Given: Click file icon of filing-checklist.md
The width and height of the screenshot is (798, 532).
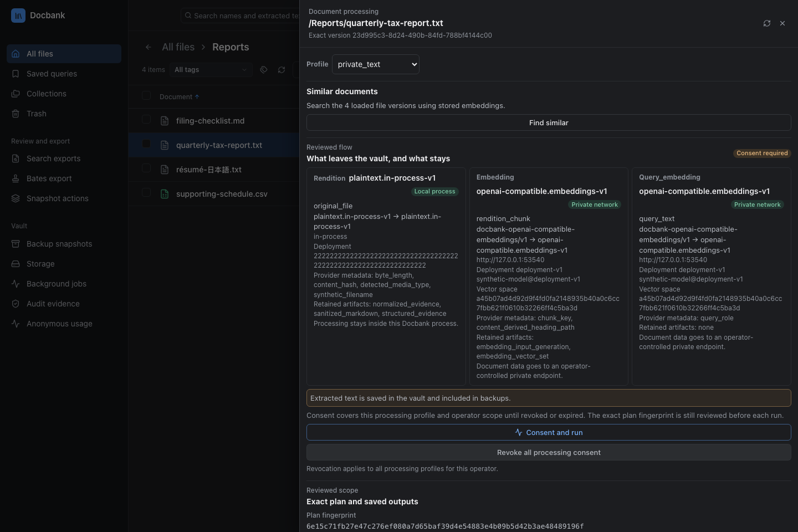Looking at the screenshot, I should tap(165, 121).
